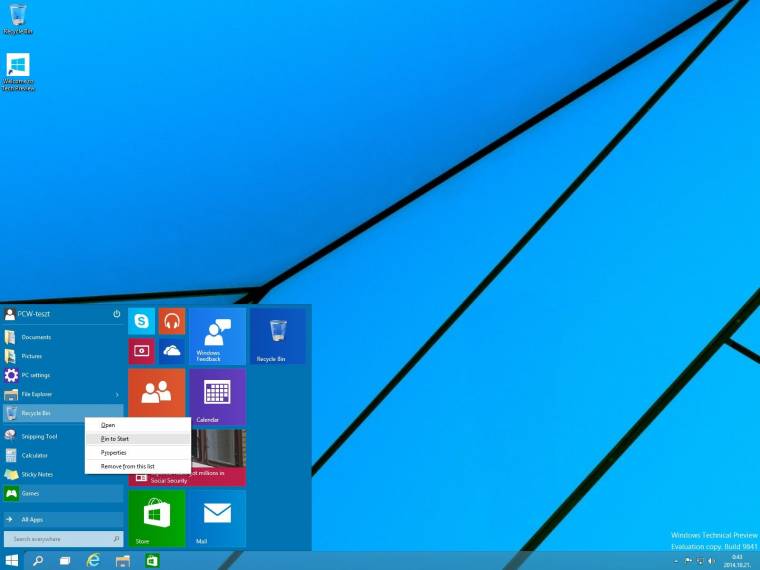Choose Open in the context menu
This screenshot has height=570, width=760.
138,425
